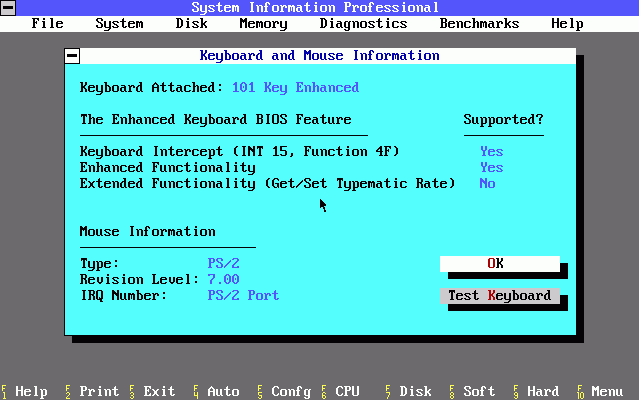Click the dialog control box icon
Viewport: 639px width, 400px height.
(72, 56)
